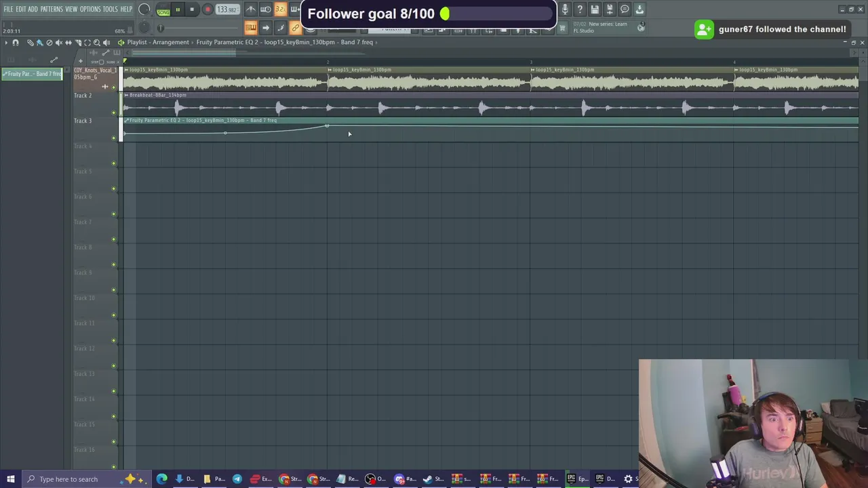868x488 pixels.
Task: Open the OPTIONS menu
Action: (90, 9)
